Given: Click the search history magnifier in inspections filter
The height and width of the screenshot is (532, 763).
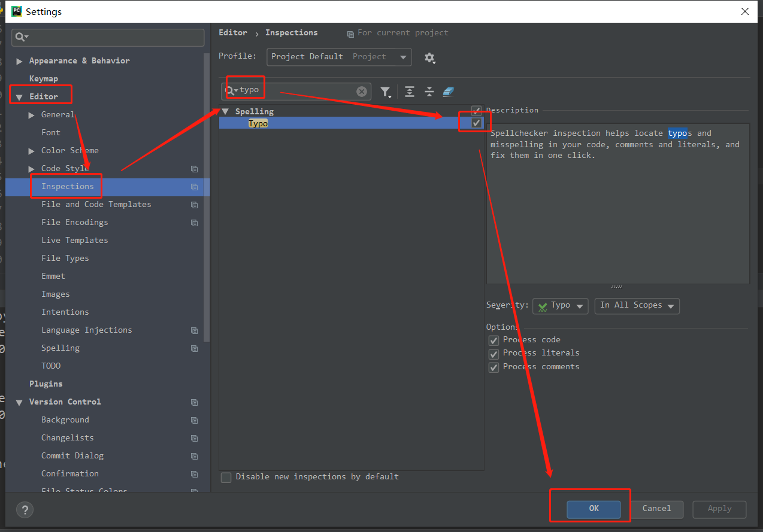Looking at the screenshot, I should pos(231,90).
